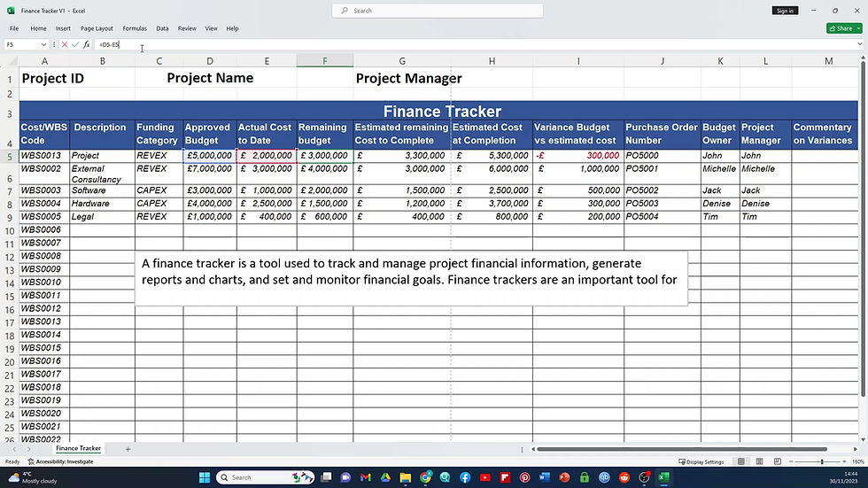Click the 160% zoom level
This screenshot has height=488, width=868.
pos(858,461)
